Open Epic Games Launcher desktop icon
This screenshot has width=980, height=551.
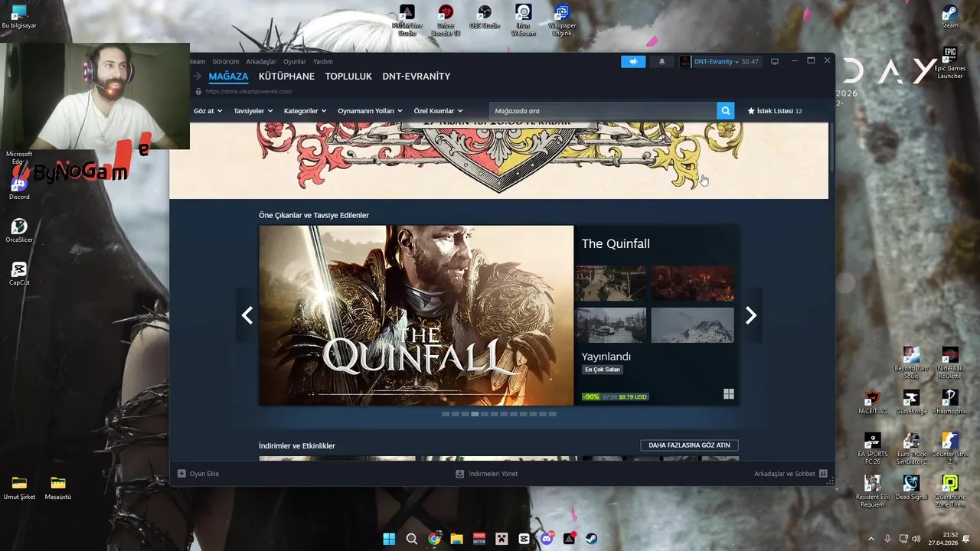[x=949, y=64]
